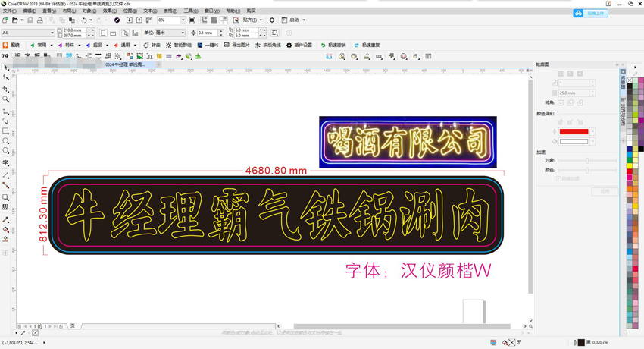The height and width of the screenshot is (349, 644).
Task: Click the 极速撤销 button
Action: [333, 46]
